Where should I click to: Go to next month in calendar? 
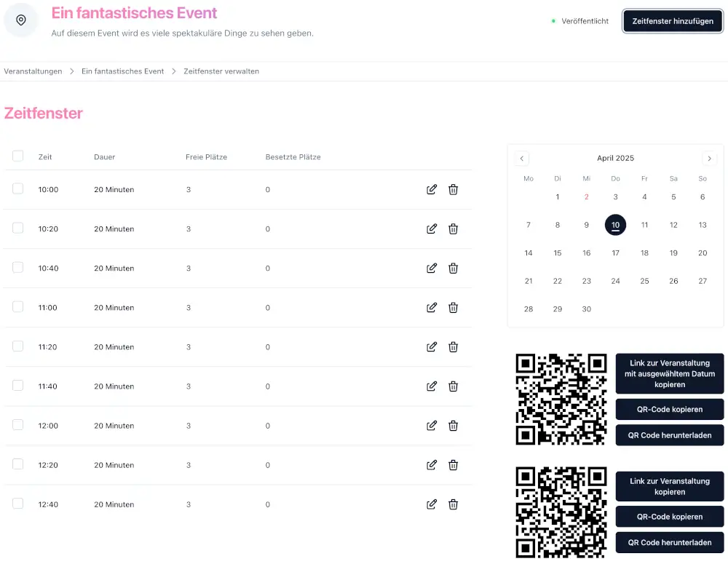click(x=709, y=159)
